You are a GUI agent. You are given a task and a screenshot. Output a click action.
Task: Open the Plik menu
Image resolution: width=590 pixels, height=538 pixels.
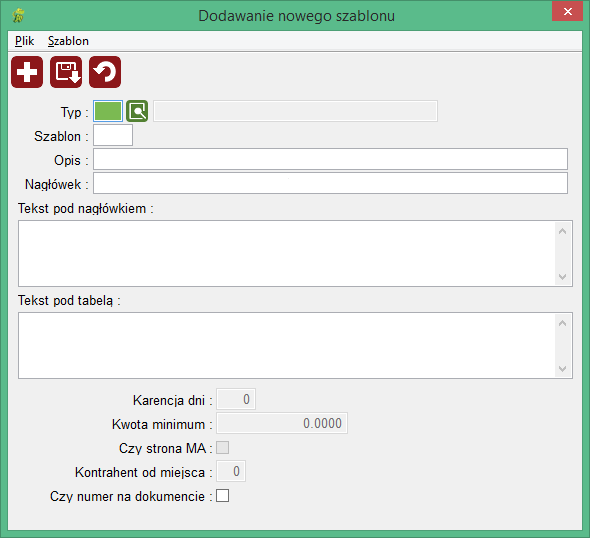24,41
